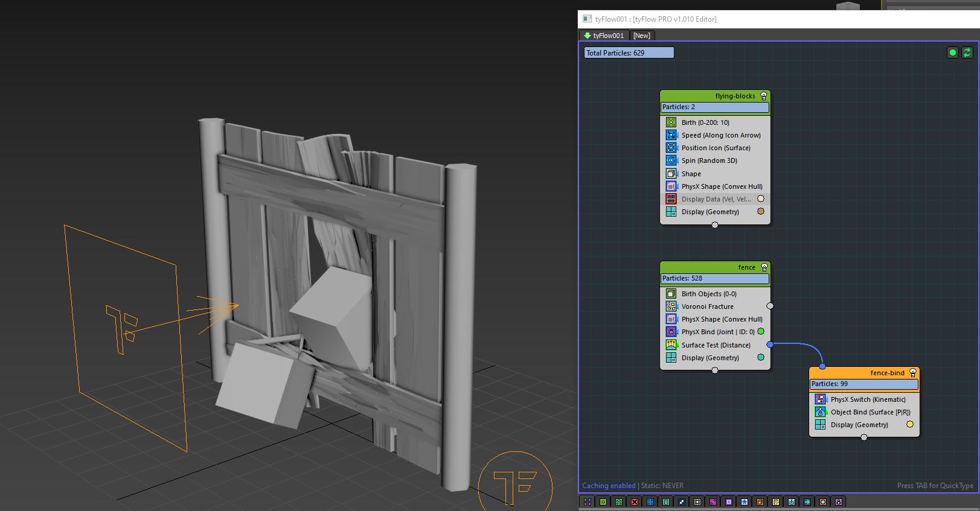Viewport: 980px width, 511px height.
Task: Click the PhysX Switch (Kinematic) operator icon
Action: click(x=820, y=399)
